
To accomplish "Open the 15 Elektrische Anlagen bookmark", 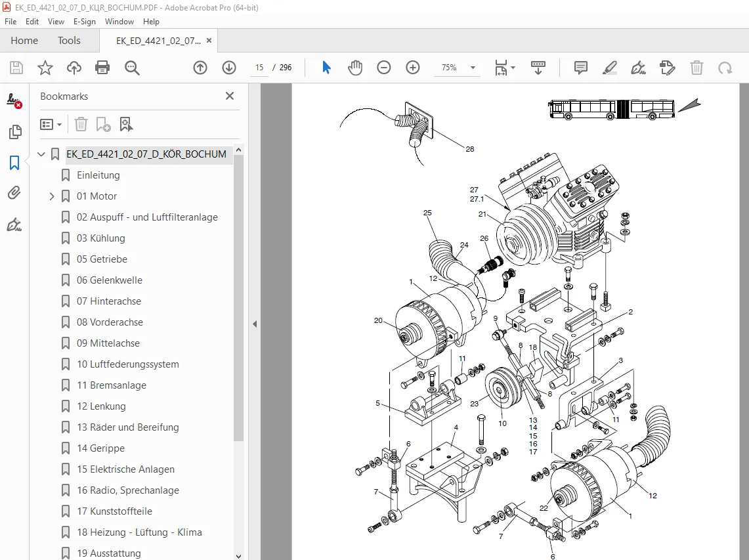I will (125, 469).
